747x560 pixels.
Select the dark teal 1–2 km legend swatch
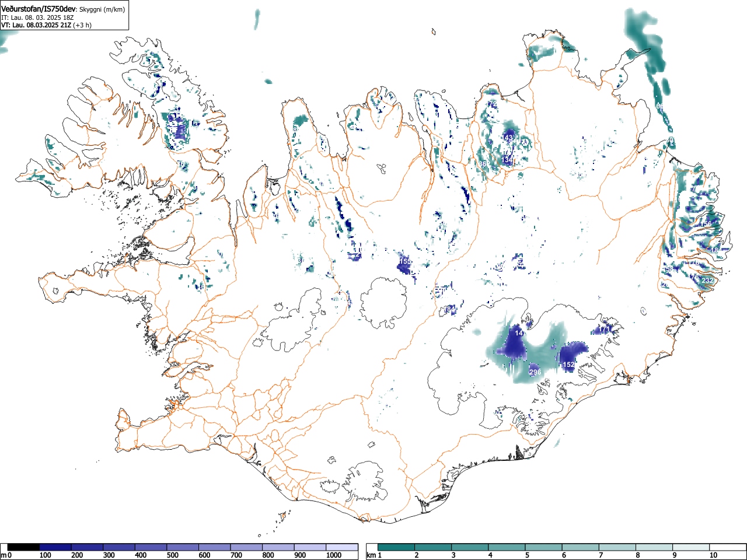(x=396, y=547)
